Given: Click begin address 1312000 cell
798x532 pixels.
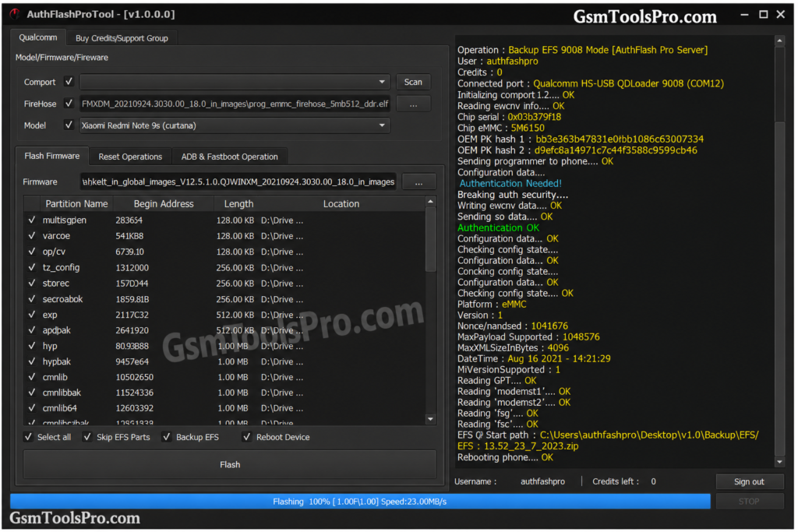Looking at the screenshot, I should tap(132, 267).
